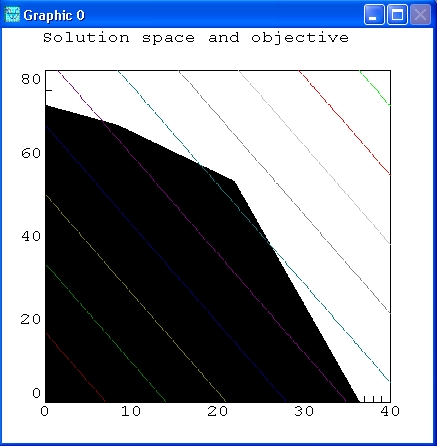Click the Graphic 0 window system icon
The image size is (437, 446).
pyautogui.click(x=12, y=15)
